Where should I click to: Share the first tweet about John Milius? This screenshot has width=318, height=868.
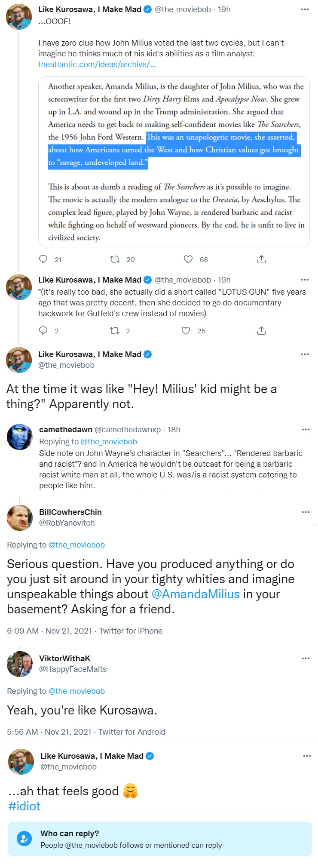tap(261, 259)
